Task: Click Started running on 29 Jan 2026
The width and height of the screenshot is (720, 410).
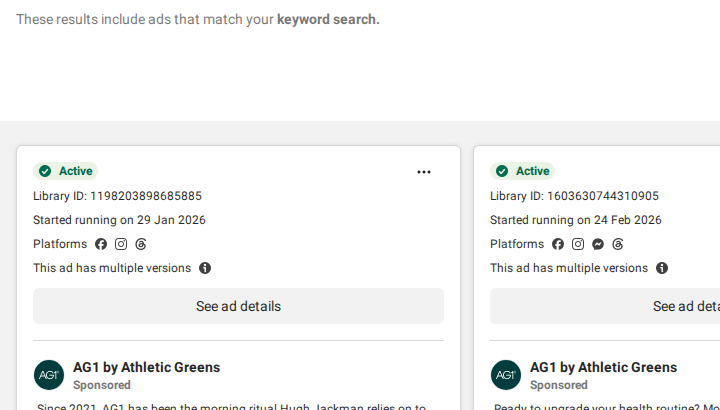Action: pyautogui.click(x=119, y=220)
